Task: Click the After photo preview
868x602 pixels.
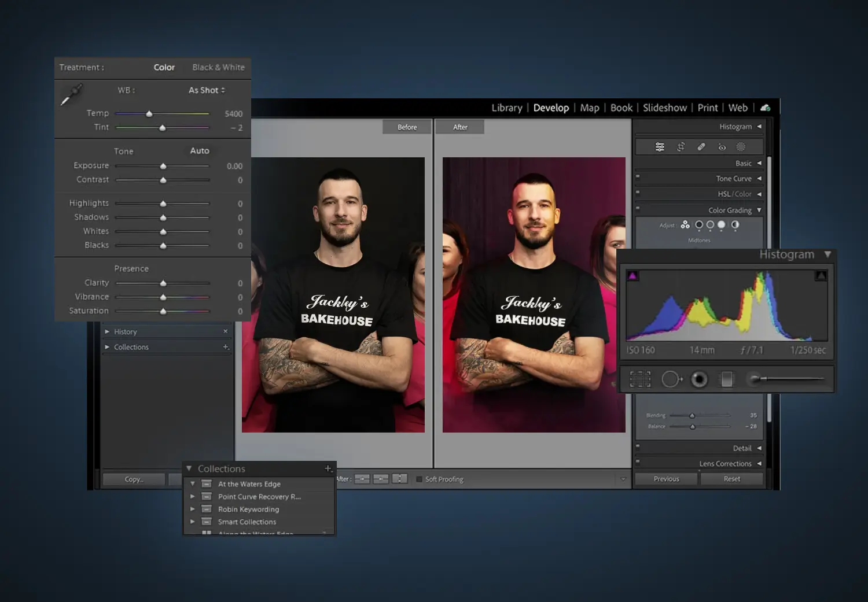Action: 534,295
